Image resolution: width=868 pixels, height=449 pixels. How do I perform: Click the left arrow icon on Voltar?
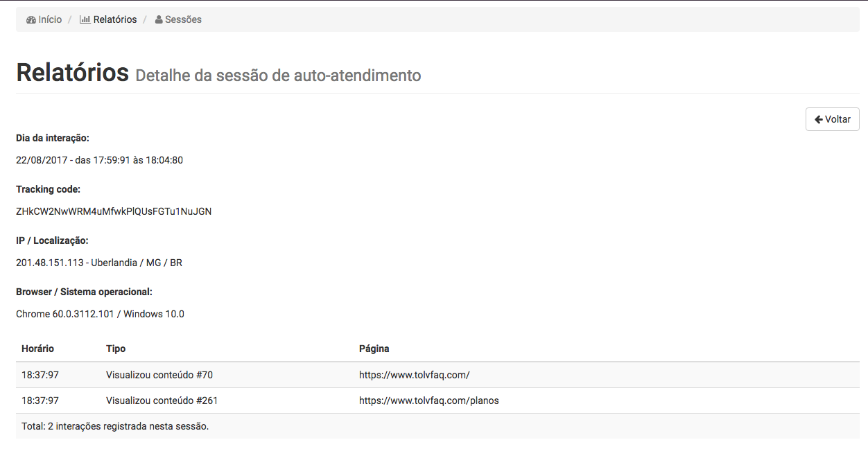pyautogui.click(x=819, y=119)
